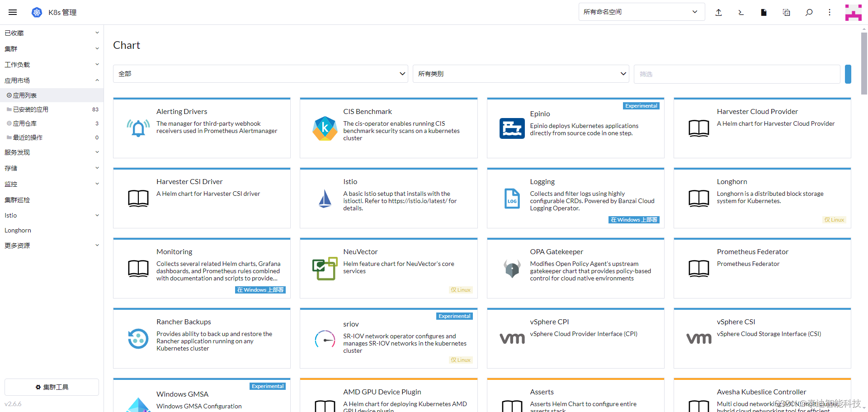The width and height of the screenshot is (868, 412).
Task: Click the blue refresh button beside filter
Action: (x=848, y=74)
